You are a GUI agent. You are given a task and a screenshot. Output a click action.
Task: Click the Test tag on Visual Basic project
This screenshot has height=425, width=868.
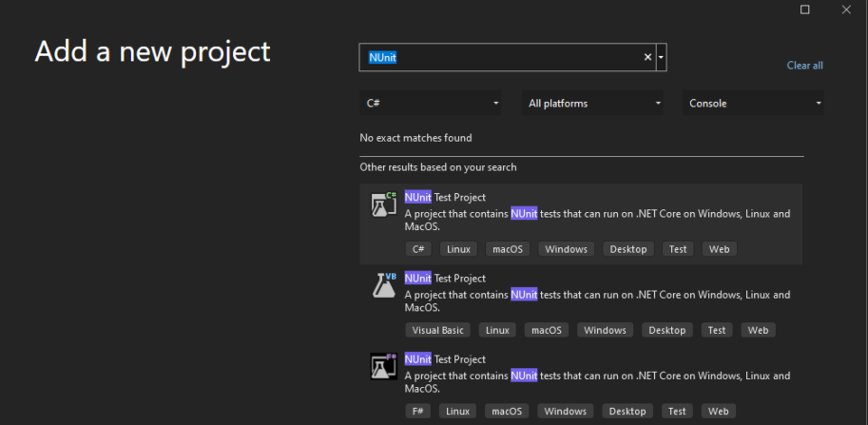tap(717, 330)
